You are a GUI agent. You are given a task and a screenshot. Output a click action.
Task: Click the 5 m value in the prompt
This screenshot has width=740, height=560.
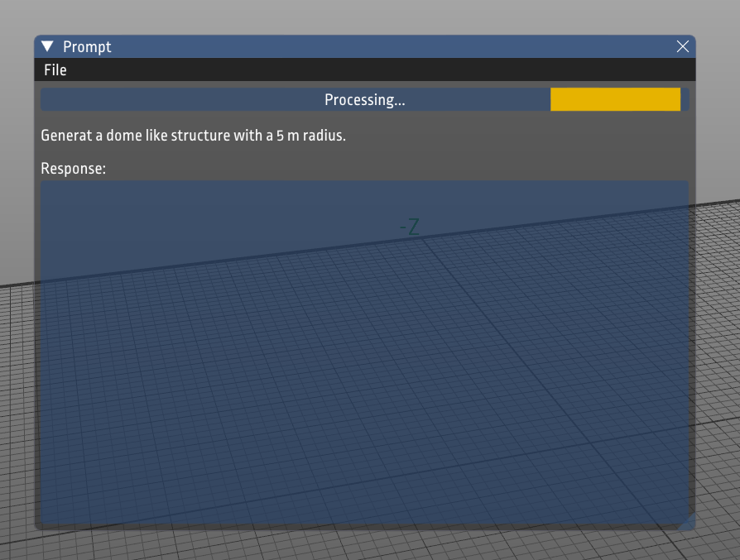click(x=288, y=136)
